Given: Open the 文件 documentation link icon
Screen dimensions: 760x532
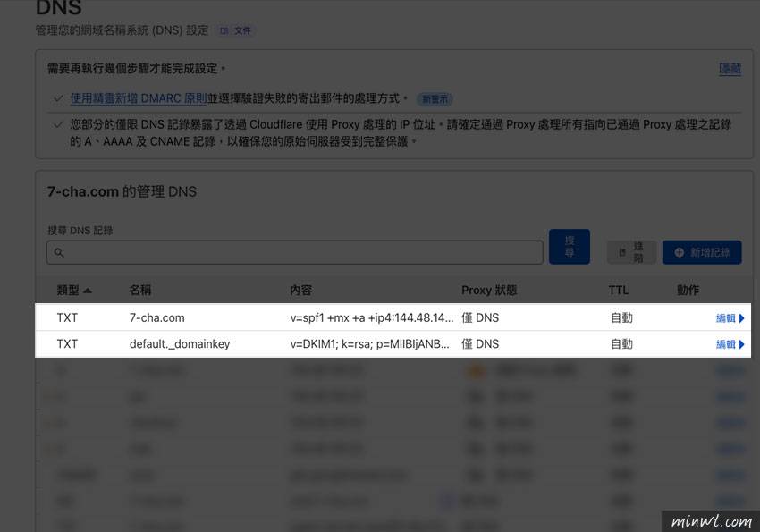Looking at the screenshot, I should (x=224, y=30).
